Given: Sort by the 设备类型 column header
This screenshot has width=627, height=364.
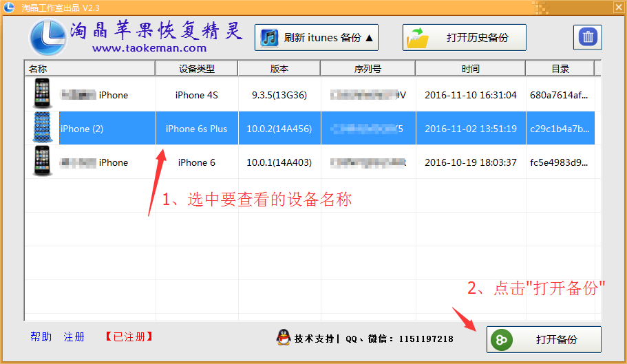Looking at the screenshot, I should point(197,69).
